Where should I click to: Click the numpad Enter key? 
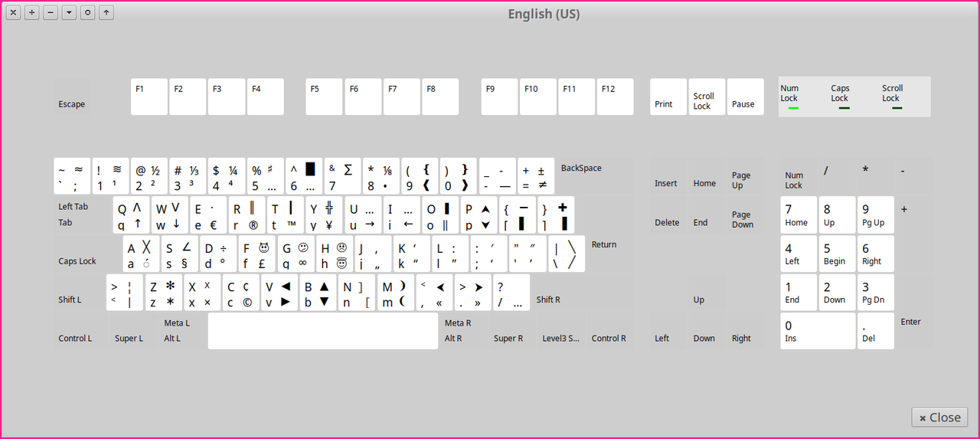[x=915, y=312]
